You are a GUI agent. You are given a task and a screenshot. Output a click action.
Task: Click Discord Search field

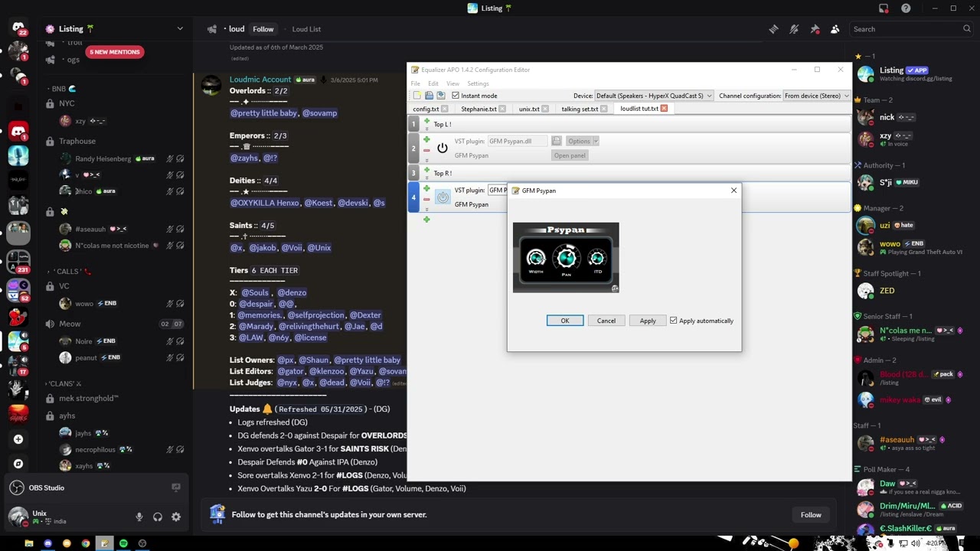(x=912, y=29)
